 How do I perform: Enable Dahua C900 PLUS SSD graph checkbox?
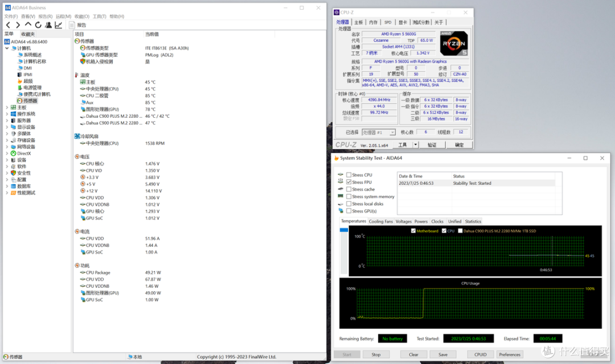460,231
